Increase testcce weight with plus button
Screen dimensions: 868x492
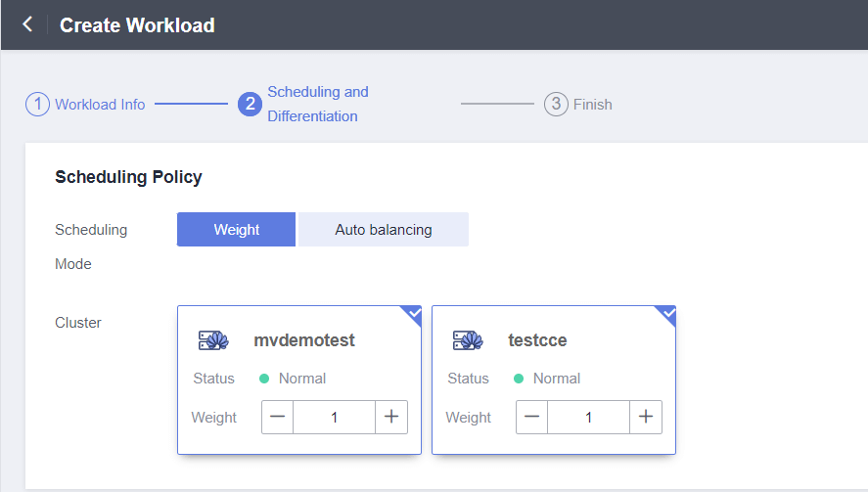pos(646,418)
